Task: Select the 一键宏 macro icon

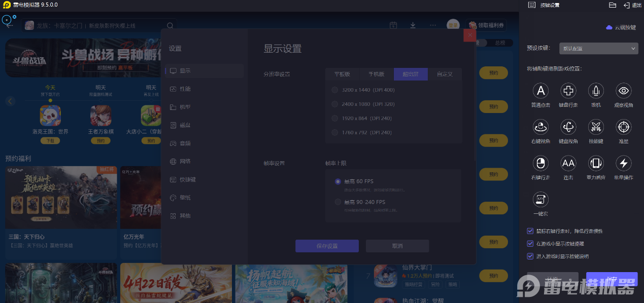Action: (x=540, y=199)
